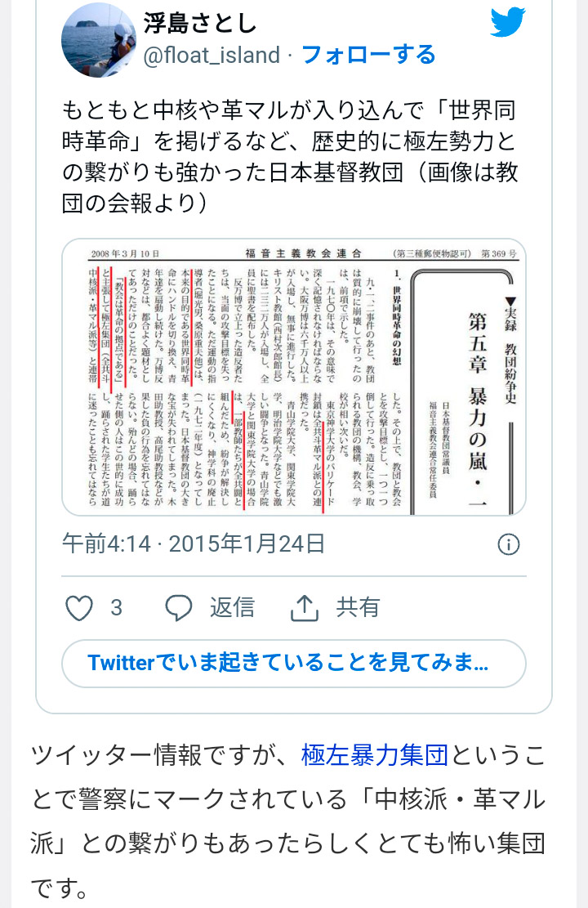The width and height of the screenshot is (588, 908).
Task: Open the tweet info circle icon
Action: [x=508, y=544]
